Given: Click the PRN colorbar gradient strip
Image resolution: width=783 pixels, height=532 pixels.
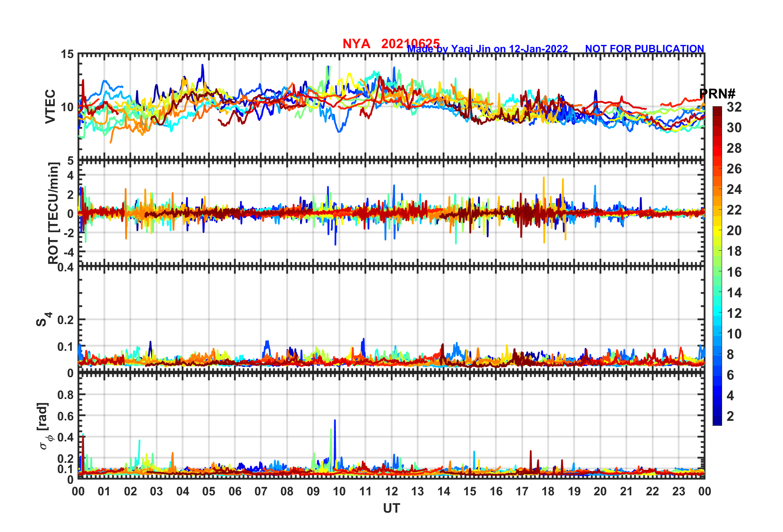Looking at the screenshot, I should (717, 266).
